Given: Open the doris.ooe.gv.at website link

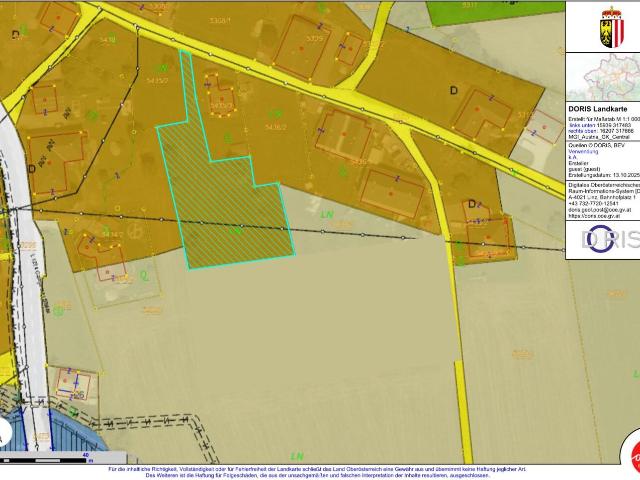Looking at the screenshot, I should coord(596,216).
